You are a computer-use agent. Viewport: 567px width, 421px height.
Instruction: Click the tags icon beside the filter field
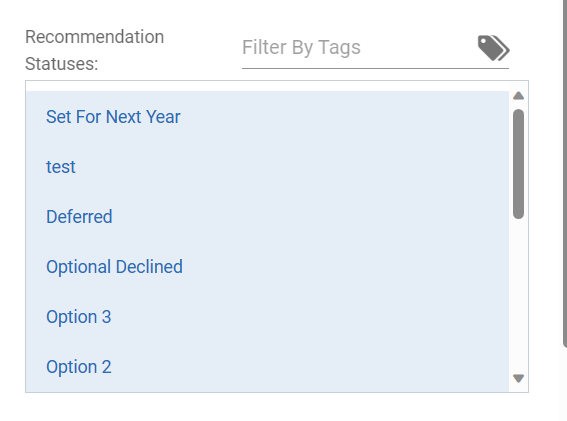coord(494,48)
